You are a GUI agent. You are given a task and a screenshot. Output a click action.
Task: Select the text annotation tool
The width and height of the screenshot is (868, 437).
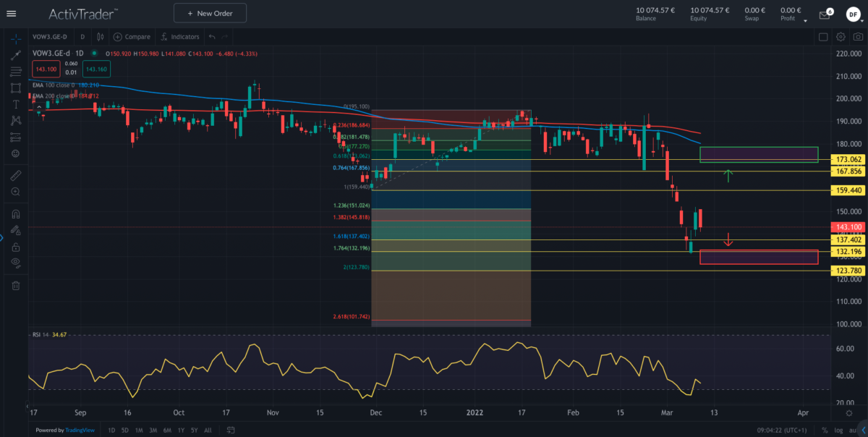(x=15, y=104)
